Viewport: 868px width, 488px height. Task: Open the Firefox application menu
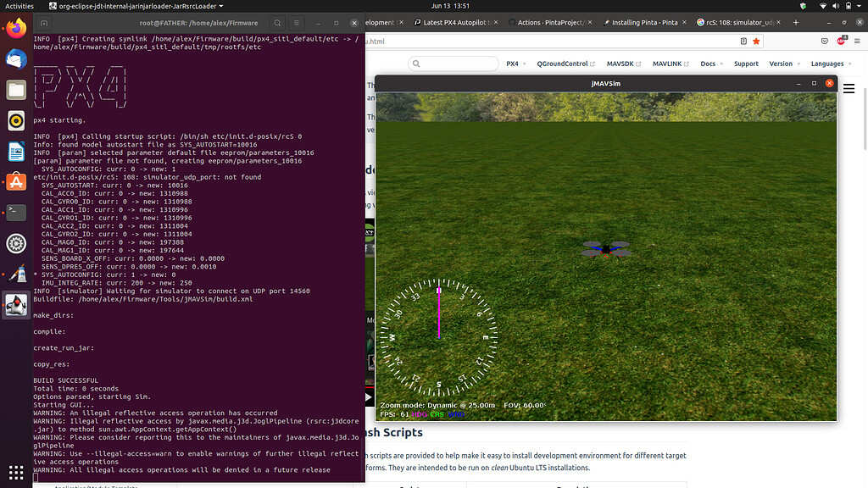(856, 40)
